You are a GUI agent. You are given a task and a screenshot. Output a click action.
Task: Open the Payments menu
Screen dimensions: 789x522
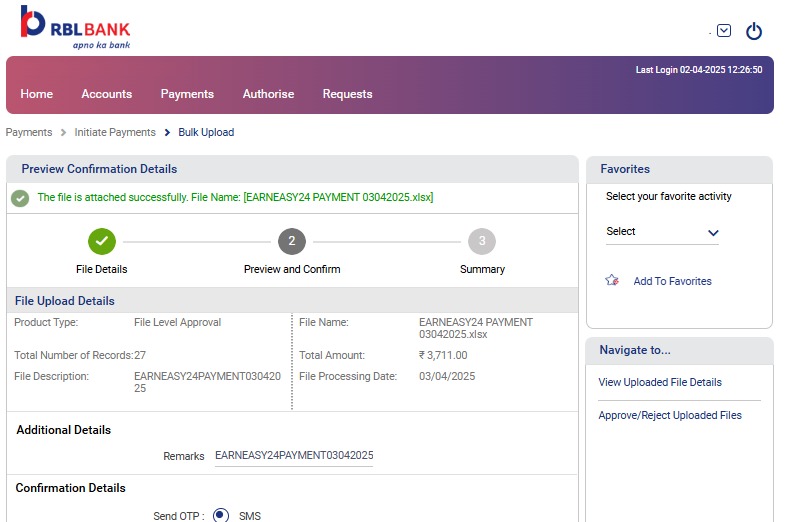(187, 94)
